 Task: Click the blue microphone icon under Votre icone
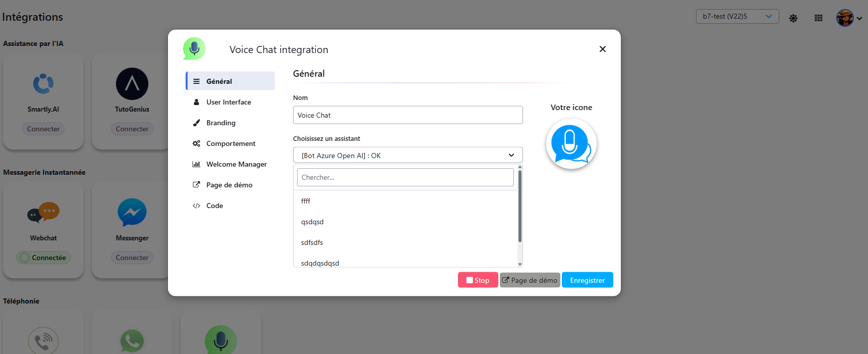coord(571,144)
